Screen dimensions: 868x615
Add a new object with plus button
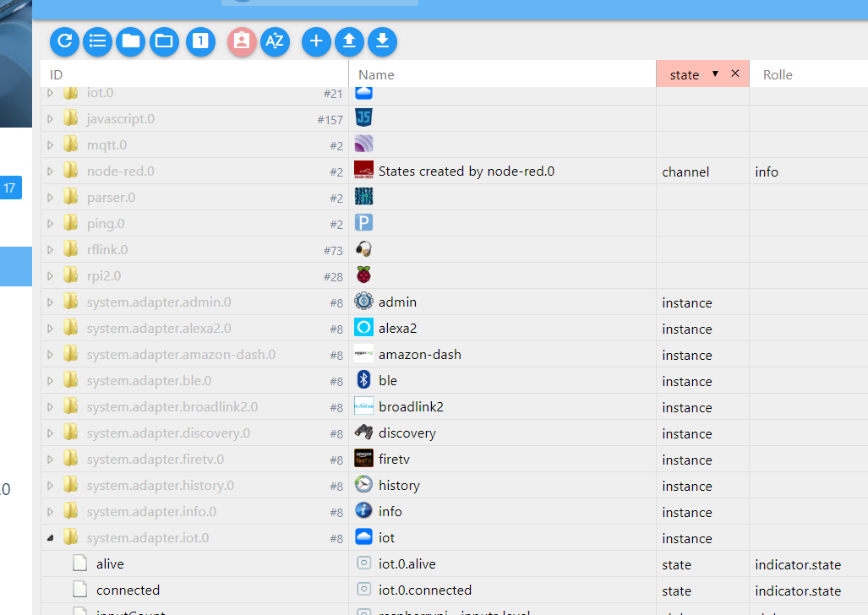pos(316,41)
